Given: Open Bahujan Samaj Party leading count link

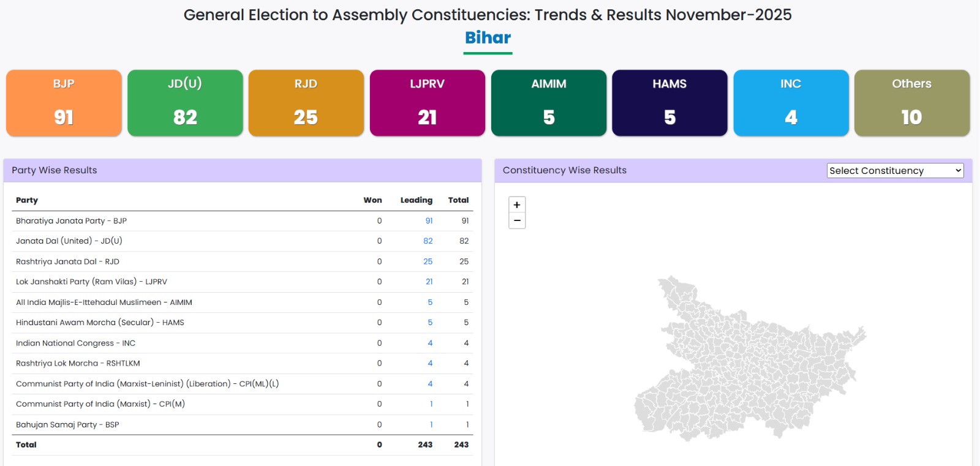Looking at the screenshot, I should tap(431, 425).
